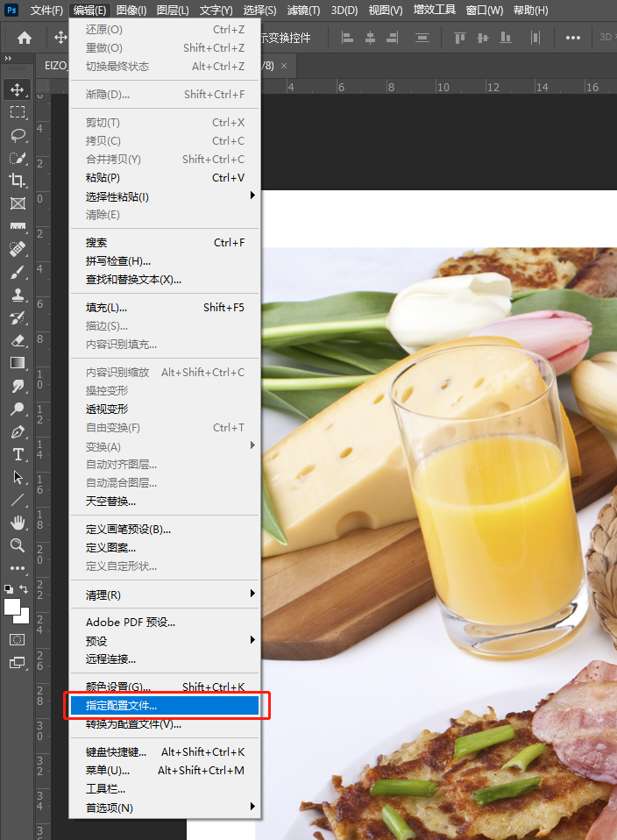Align right edges in options bar
The height and width of the screenshot is (840, 617).
click(393, 38)
